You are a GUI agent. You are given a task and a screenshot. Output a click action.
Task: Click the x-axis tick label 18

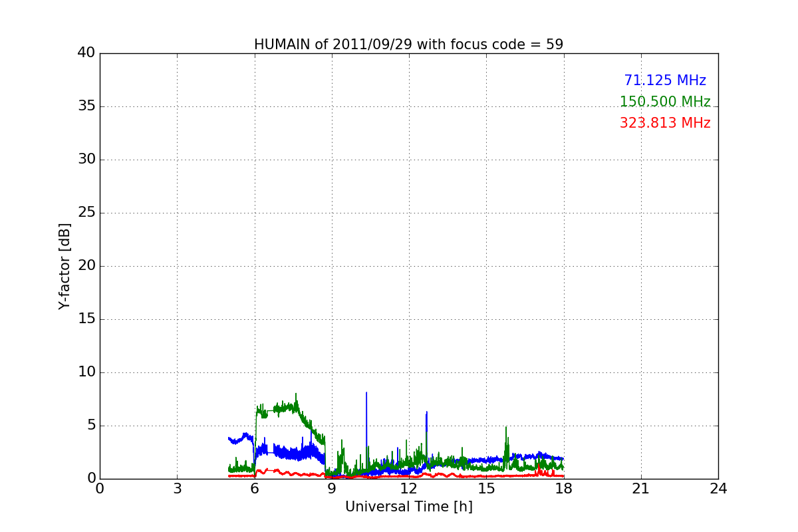(x=564, y=489)
